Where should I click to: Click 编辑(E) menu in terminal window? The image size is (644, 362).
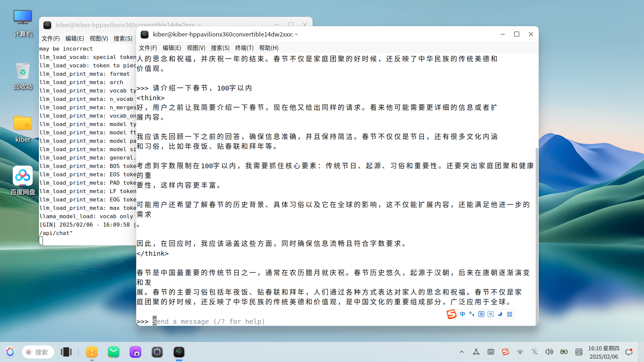point(172,48)
